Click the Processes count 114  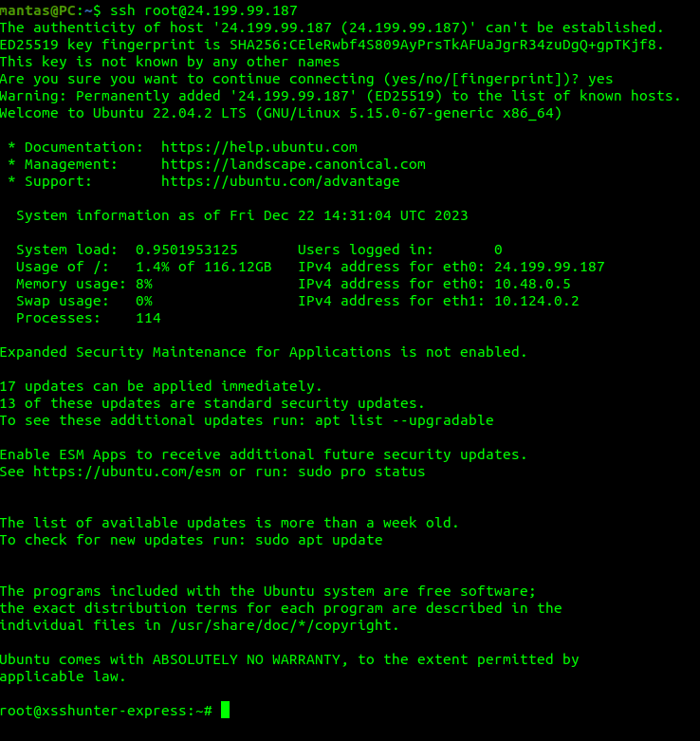pos(148,318)
